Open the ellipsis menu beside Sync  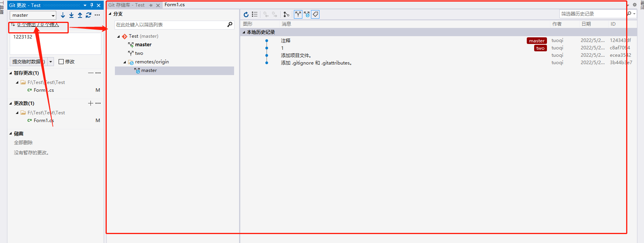tap(97, 15)
